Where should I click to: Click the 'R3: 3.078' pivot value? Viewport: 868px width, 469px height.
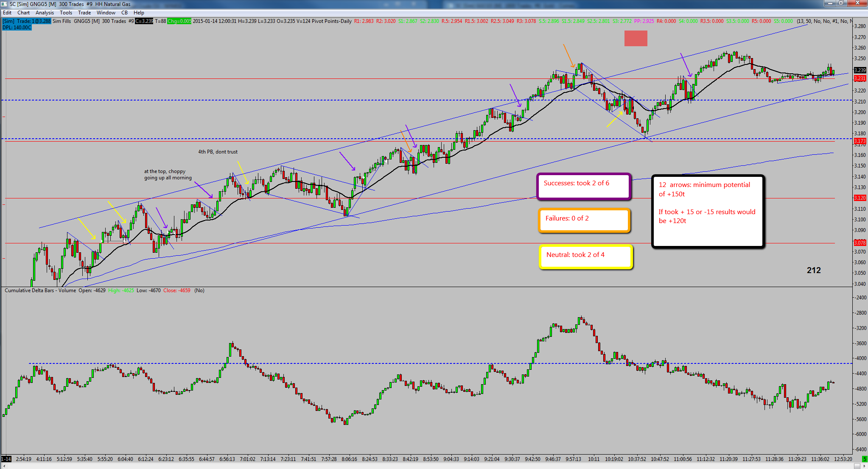tap(526, 21)
